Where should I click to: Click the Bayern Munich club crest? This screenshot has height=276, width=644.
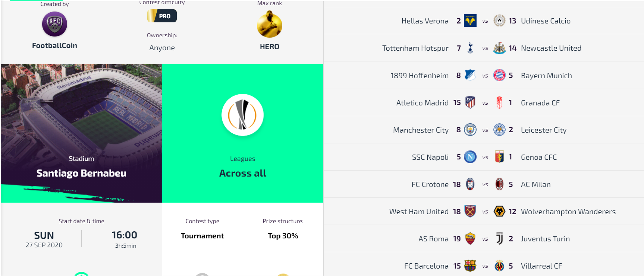click(499, 75)
